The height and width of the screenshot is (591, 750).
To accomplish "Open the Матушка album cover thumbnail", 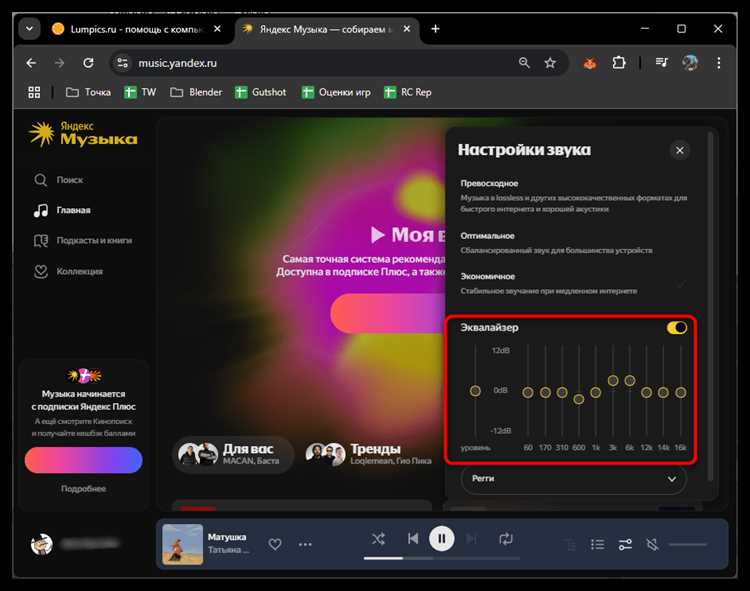I will 182,544.
